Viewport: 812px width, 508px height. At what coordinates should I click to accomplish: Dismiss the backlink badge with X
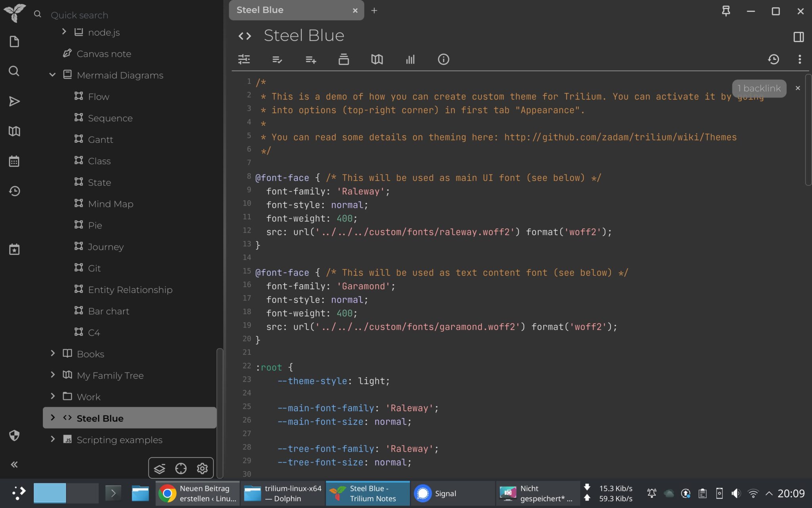click(x=798, y=88)
